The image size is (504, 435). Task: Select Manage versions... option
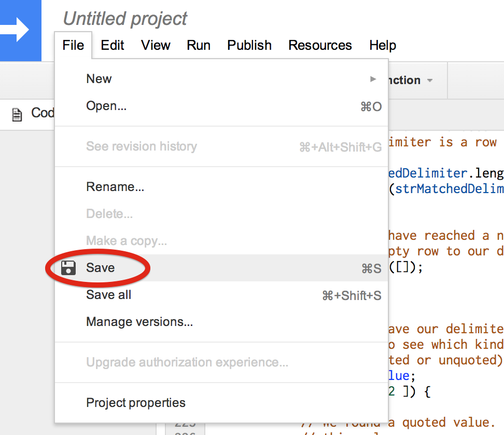click(139, 322)
